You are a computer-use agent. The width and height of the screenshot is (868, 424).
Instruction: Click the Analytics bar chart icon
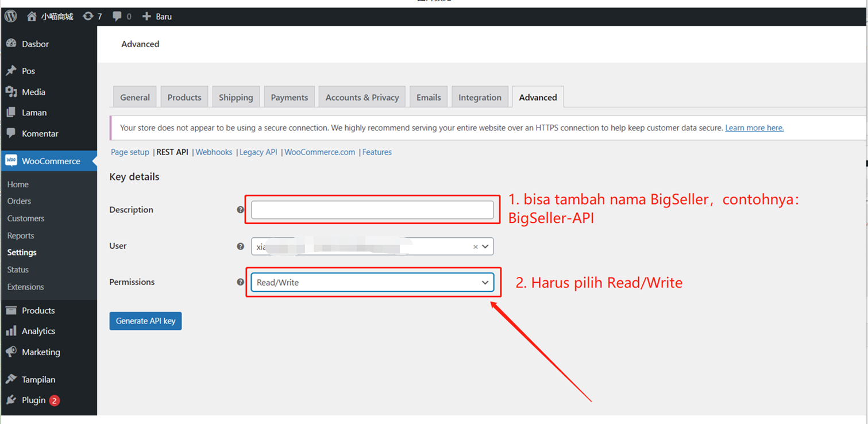[x=11, y=331]
